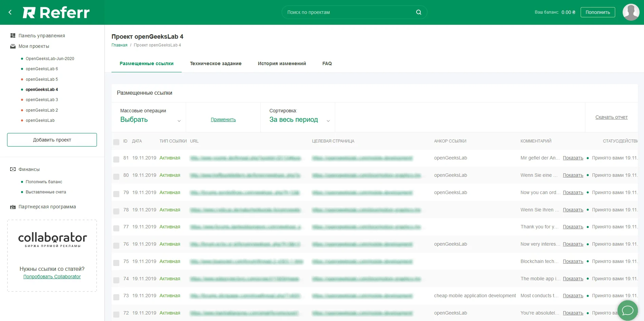
Task: Open the user avatar profile
Action: click(x=630, y=12)
